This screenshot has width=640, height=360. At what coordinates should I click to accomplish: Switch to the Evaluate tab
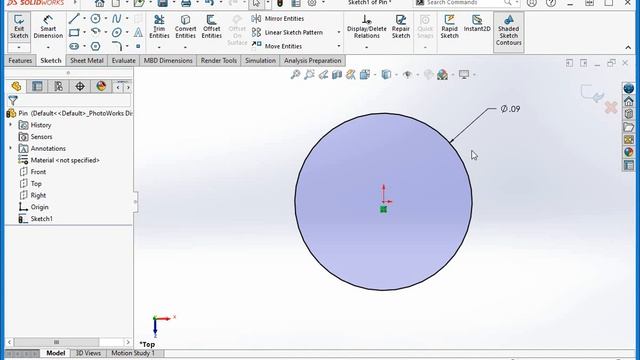point(124,60)
